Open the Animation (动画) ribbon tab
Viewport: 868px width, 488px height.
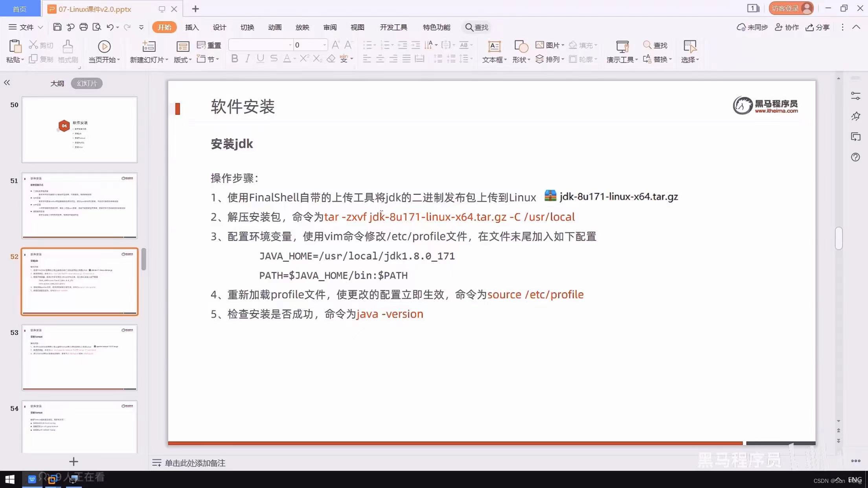[275, 27]
